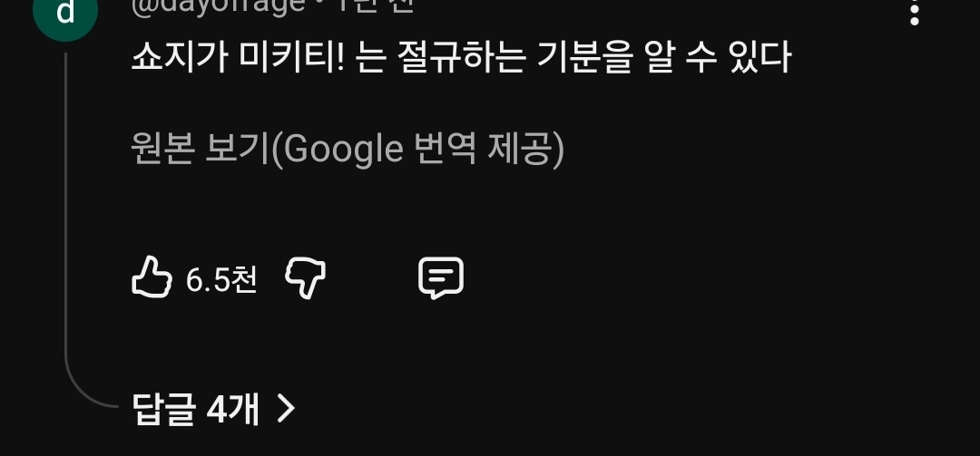Dislike the comment using thumbs-down icon
The height and width of the screenshot is (456, 980).
[x=306, y=278]
